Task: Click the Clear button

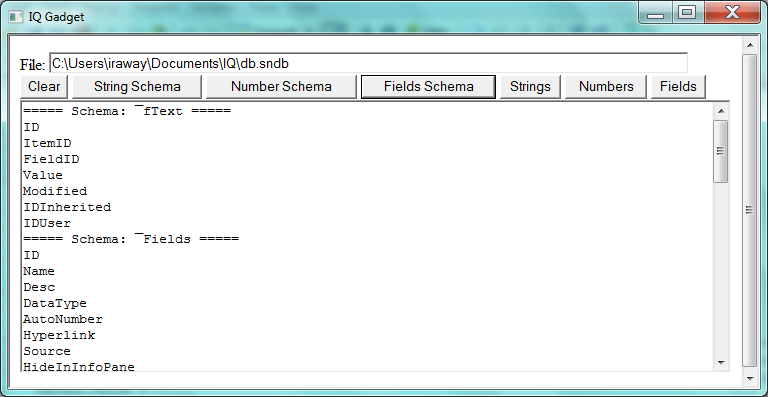Action: coord(44,87)
